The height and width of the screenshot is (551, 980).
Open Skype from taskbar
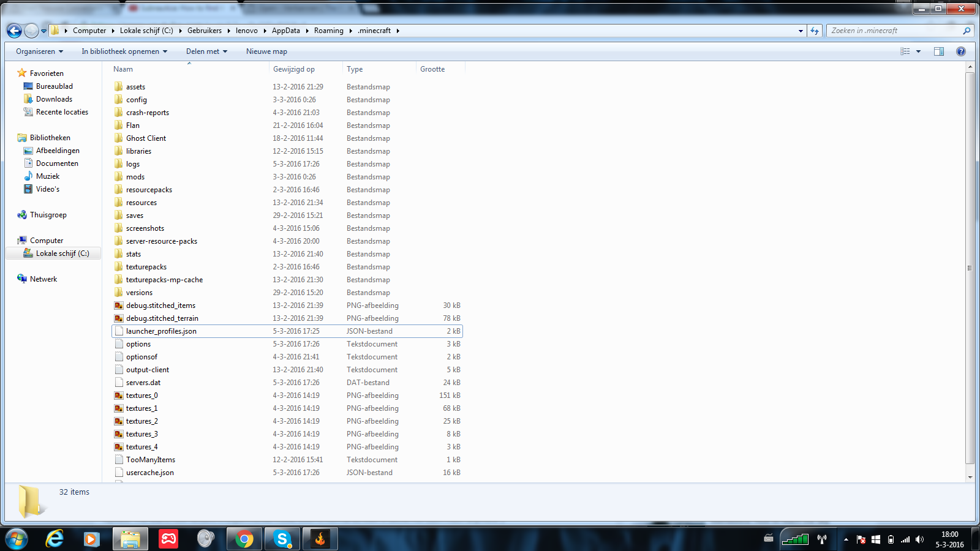[x=282, y=539]
